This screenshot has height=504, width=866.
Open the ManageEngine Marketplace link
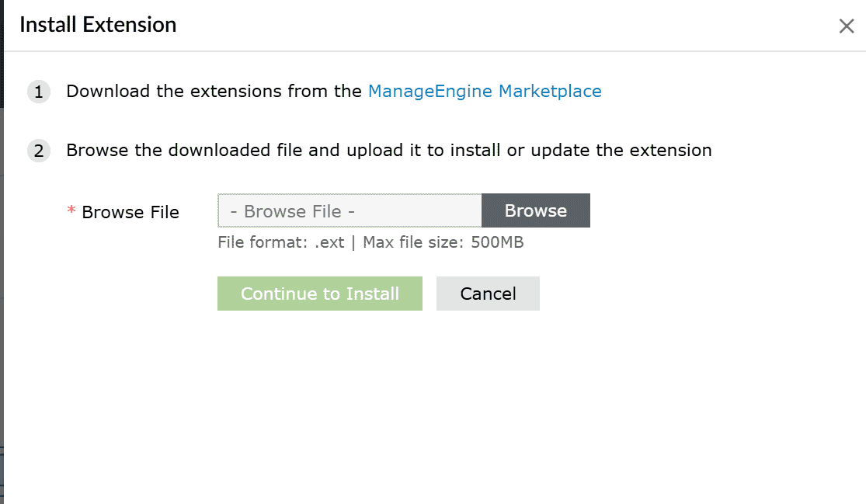click(485, 92)
